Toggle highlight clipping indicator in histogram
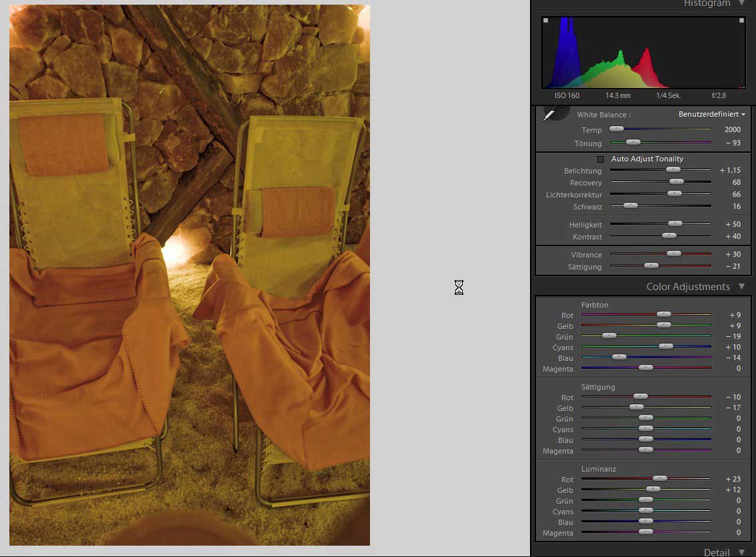756x557 pixels. [741, 21]
